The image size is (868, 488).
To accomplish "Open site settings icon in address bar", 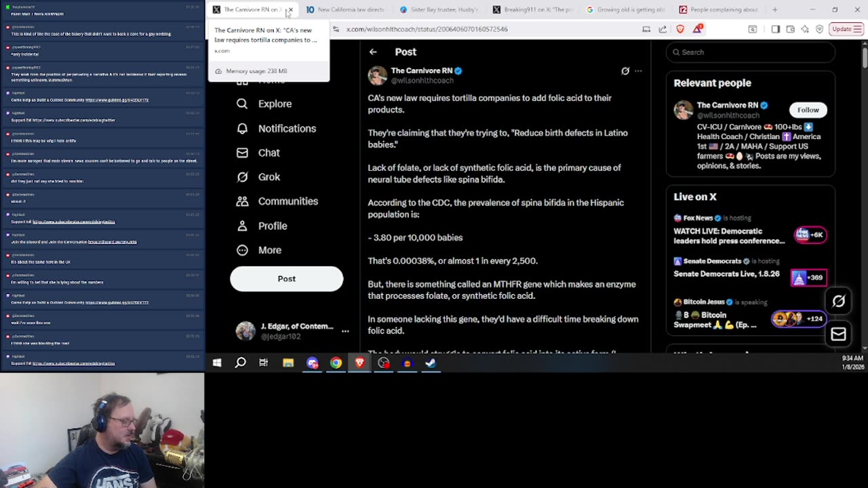I will tap(336, 29).
